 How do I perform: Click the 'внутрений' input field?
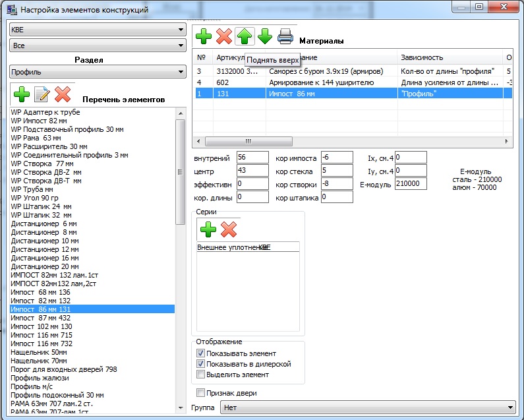point(252,157)
